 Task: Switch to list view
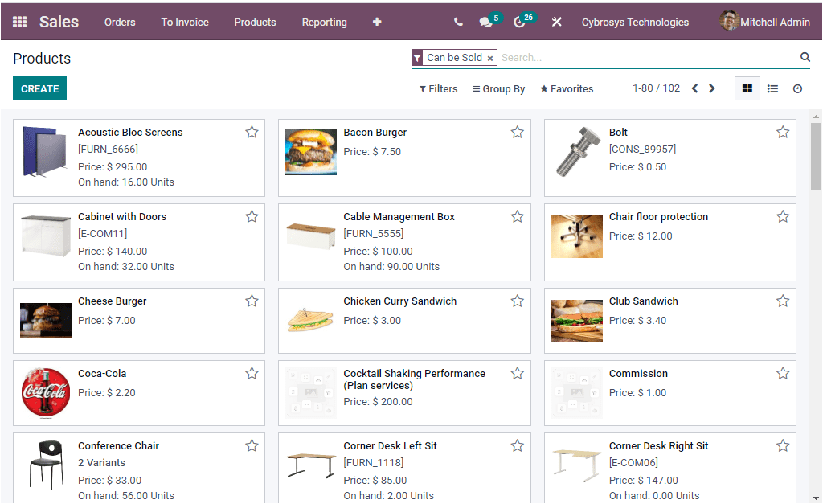pyautogui.click(x=772, y=88)
